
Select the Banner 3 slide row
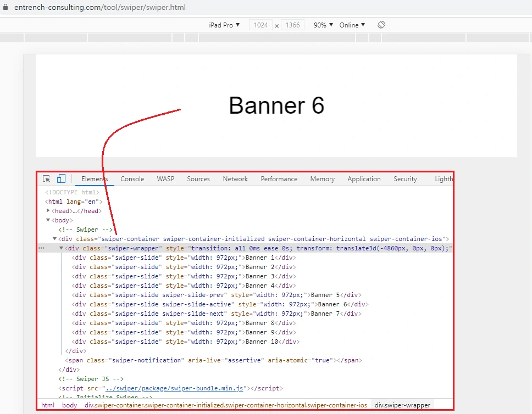(x=184, y=276)
